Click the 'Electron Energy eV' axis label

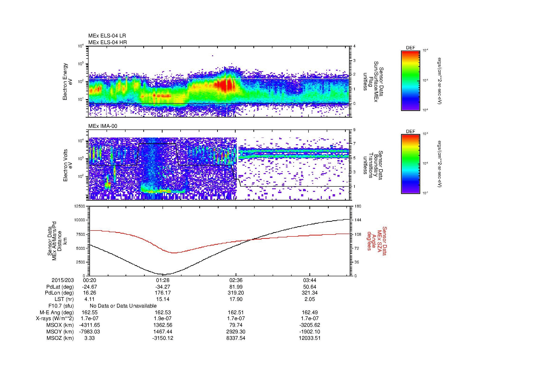pos(67,82)
